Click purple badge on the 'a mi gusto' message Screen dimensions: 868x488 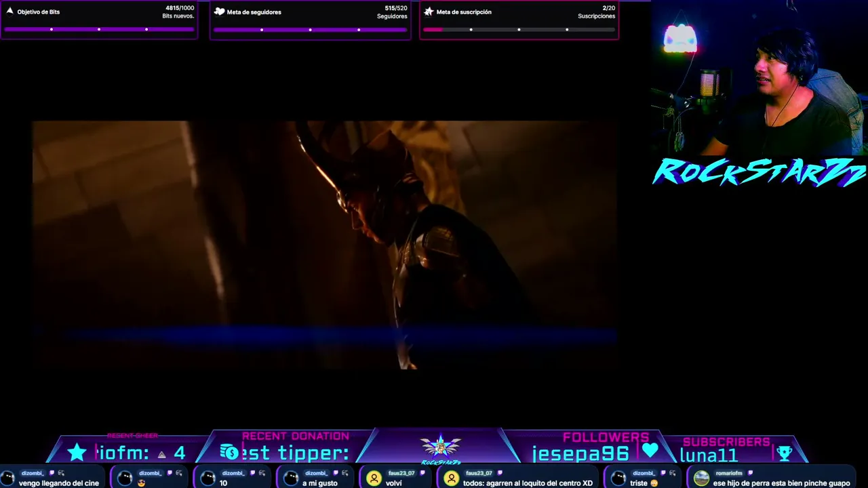coord(335,473)
